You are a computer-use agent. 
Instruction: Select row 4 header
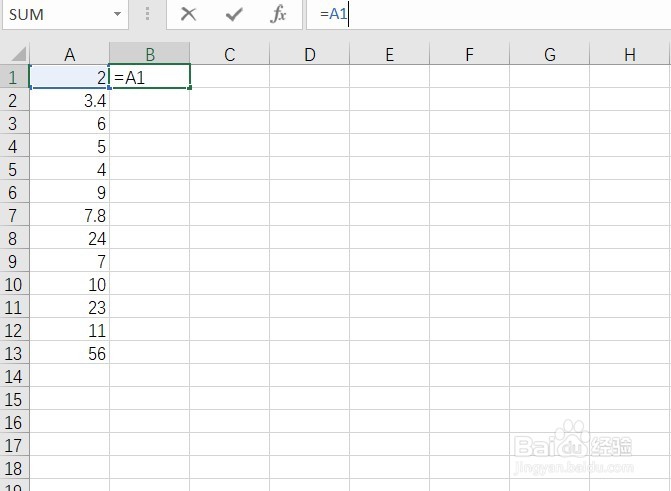[14, 146]
